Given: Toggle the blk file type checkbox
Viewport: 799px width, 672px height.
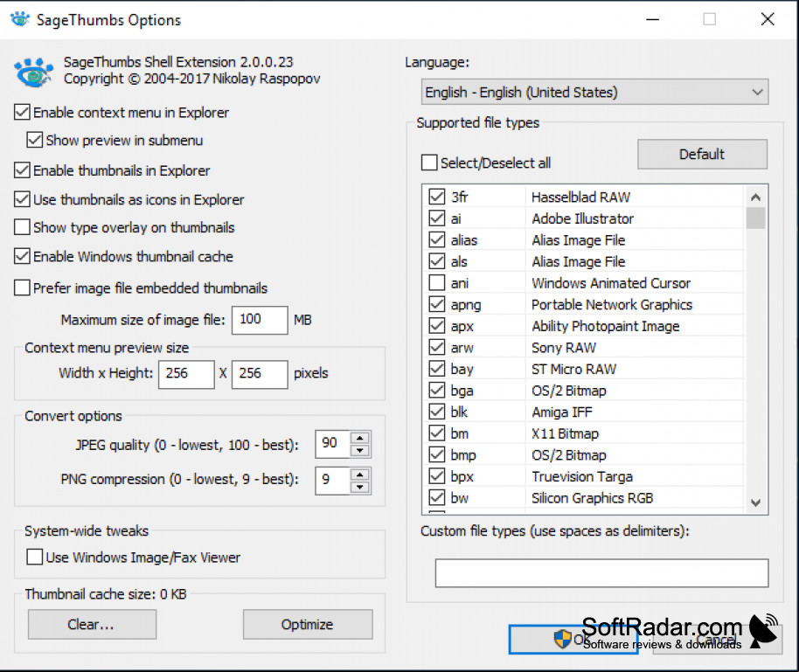Looking at the screenshot, I should pos(437,412).
